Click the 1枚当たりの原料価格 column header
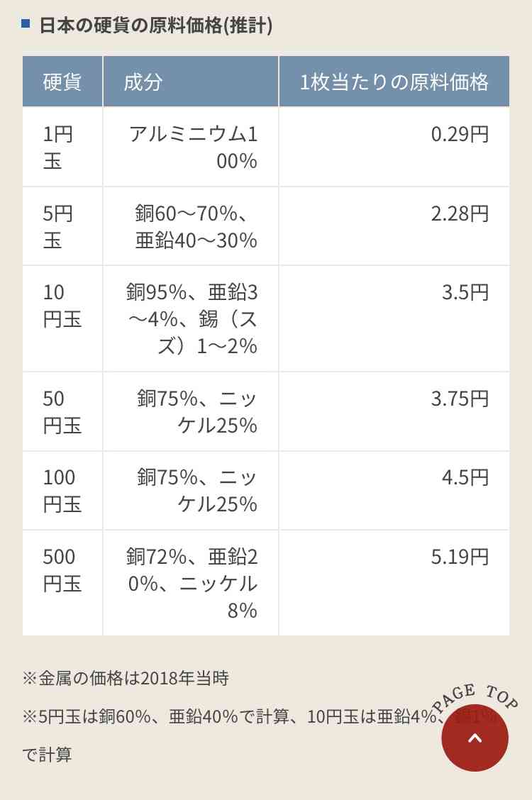Screen dimensions: 532x800 coord(394,82)
